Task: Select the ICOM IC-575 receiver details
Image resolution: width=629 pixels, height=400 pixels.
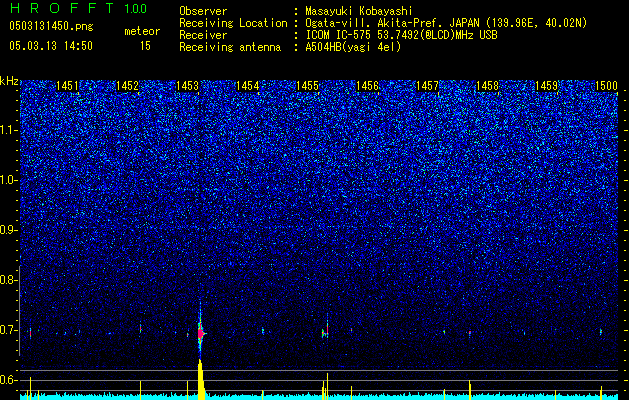Action: tap(401, 35)
